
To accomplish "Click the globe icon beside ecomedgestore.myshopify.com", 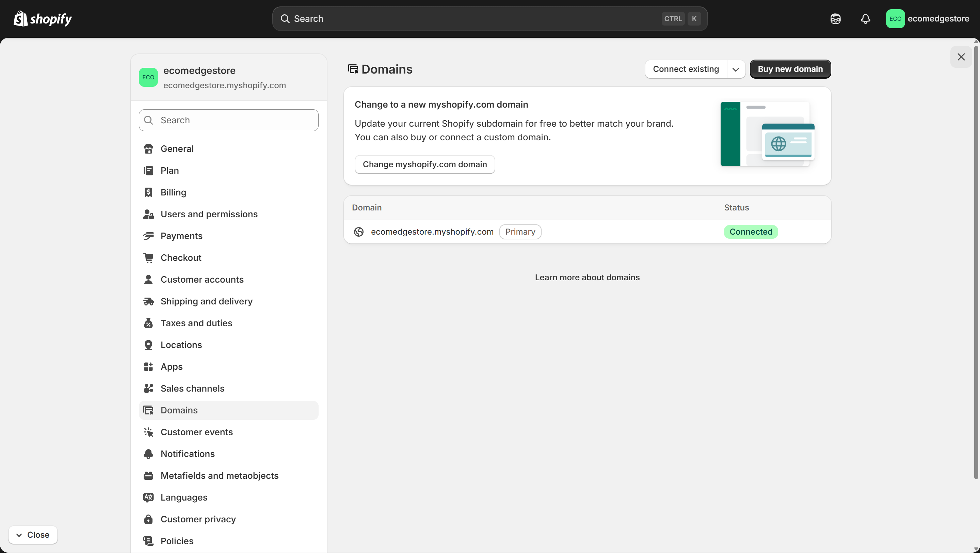I will (x=358, y=232).
